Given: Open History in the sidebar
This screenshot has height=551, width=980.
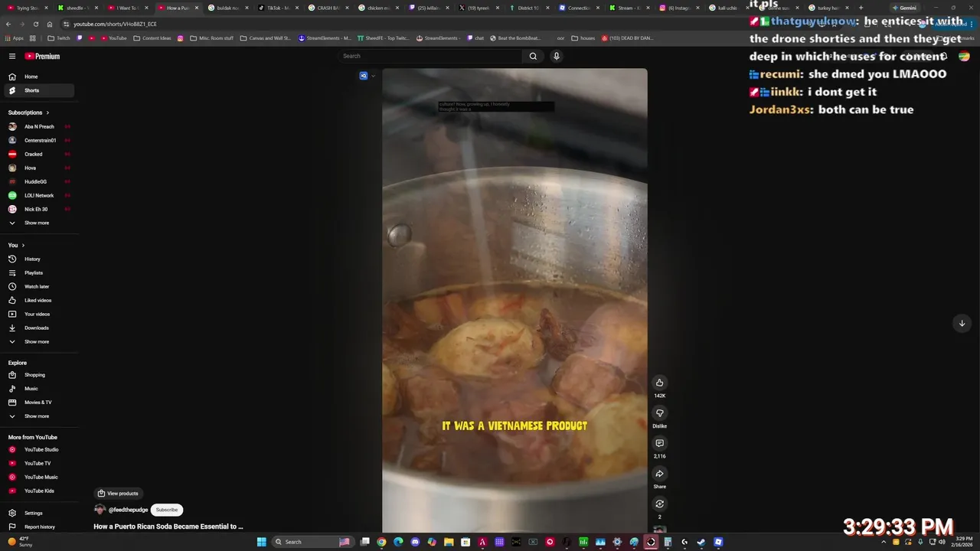Looking at the screenshot, I should pyautogui.click(x=38, y=259).
